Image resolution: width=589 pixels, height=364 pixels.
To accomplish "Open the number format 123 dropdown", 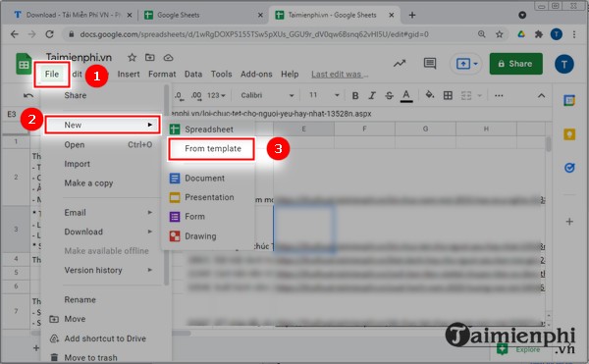I will click(x=216, y=95).
